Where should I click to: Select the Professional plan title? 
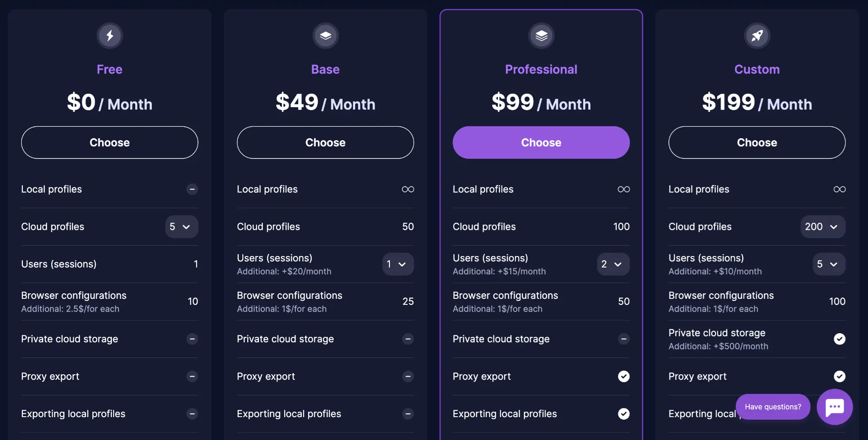[541, 70]
